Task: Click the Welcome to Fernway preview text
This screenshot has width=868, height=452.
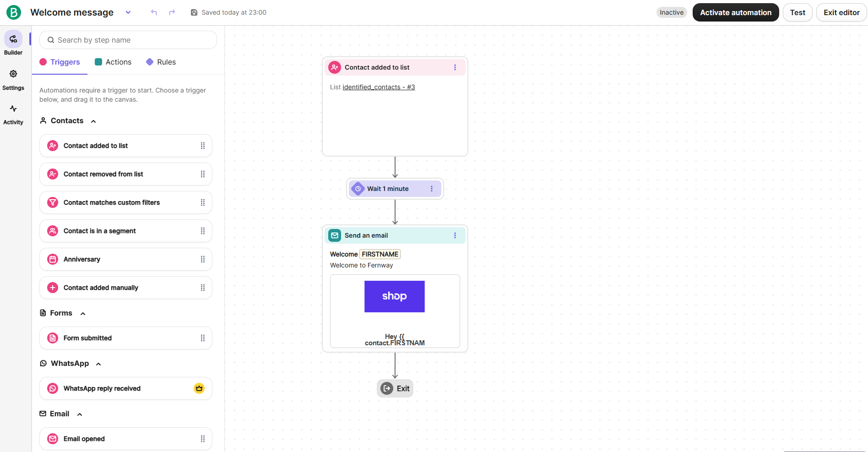Action: [361, 265]
